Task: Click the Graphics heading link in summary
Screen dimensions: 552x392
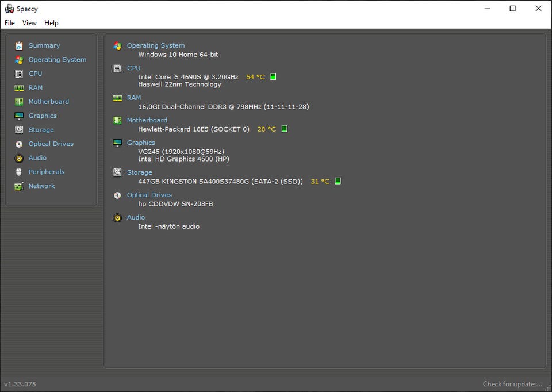Action: 141,143
